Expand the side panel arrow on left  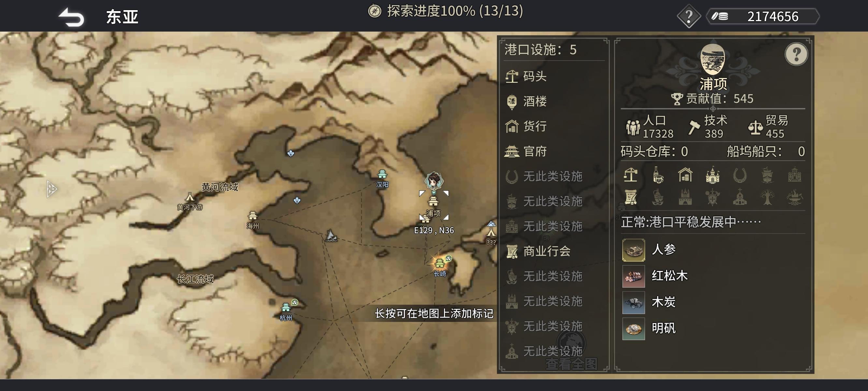click(51, 189)
